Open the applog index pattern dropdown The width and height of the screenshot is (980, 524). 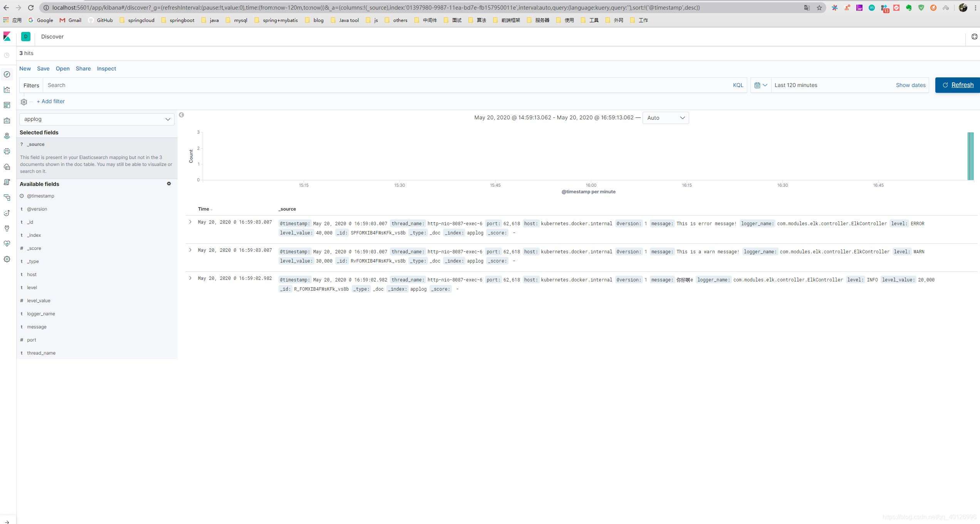(96, 119)
